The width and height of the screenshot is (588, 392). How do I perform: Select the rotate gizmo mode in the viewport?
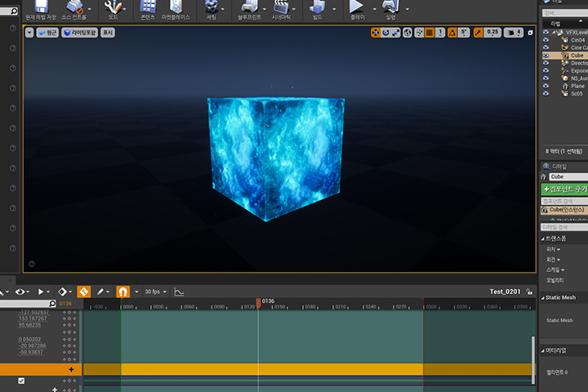point(385,33)
